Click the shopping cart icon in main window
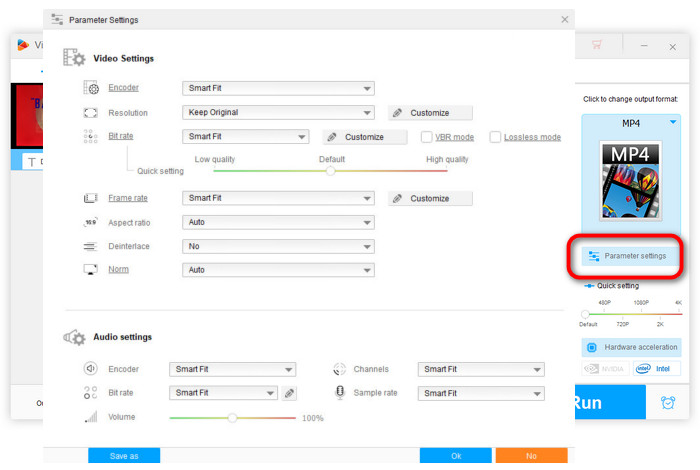The height and width of the screenshot is (470, 700). point(596,44)
